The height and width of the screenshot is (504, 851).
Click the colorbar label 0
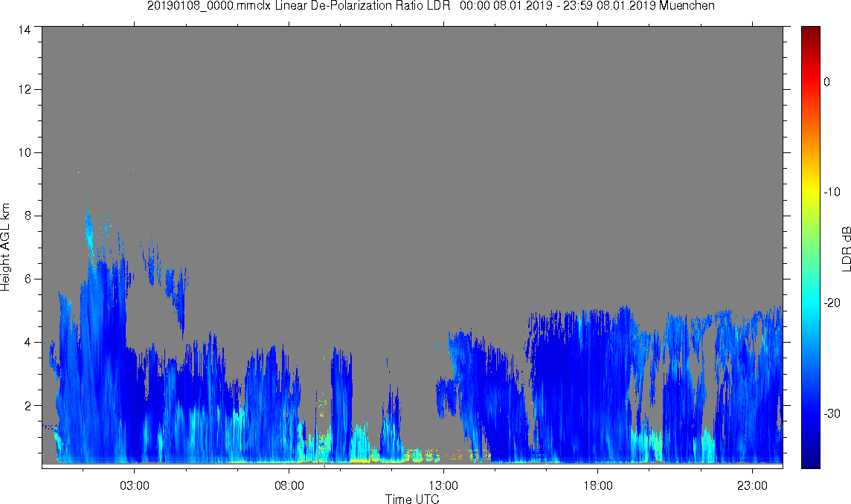(x=826, y=82)
